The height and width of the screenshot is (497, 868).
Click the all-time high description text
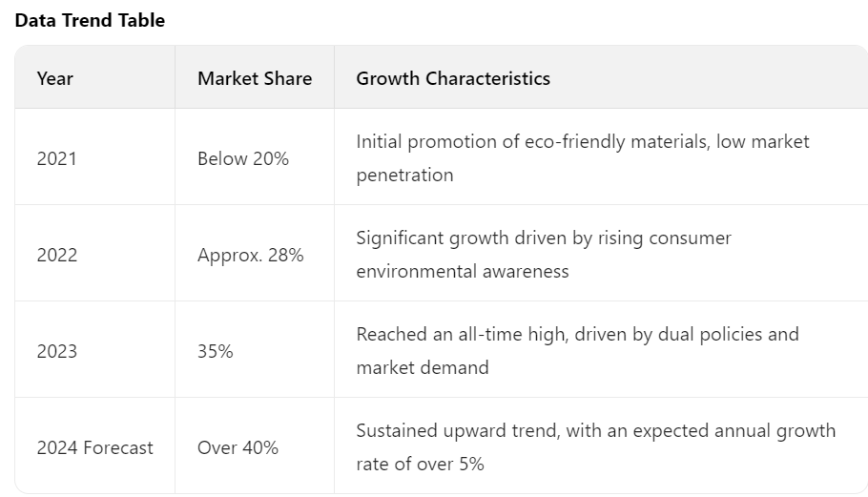[x=577, y=351]
